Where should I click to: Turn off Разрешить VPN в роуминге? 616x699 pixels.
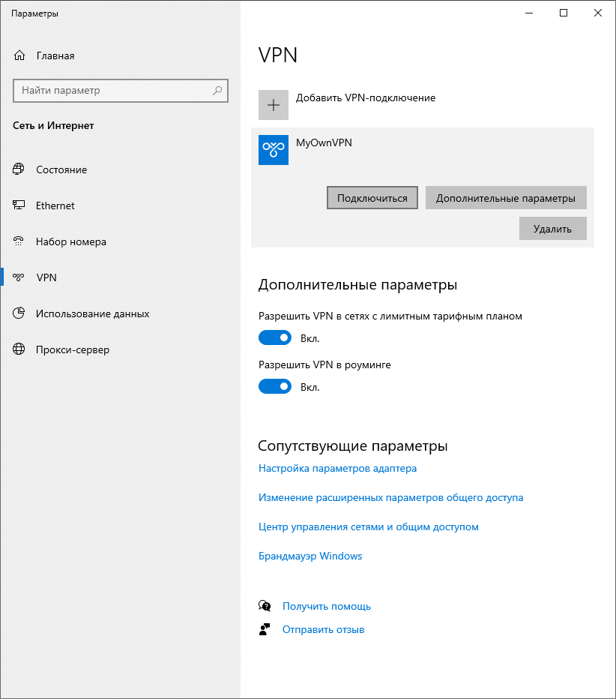[274, 386]
